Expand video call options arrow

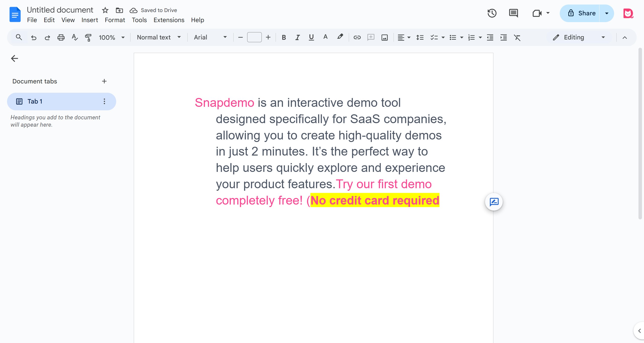click(548, 13)
